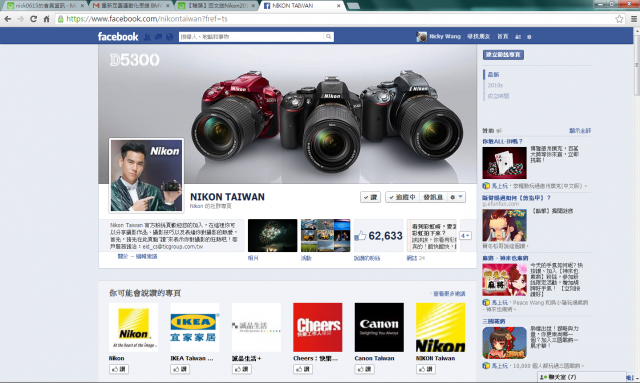Open the 尋找朋友 find friends link
Viewport: 640px width, 383px height.
point(478,37)
